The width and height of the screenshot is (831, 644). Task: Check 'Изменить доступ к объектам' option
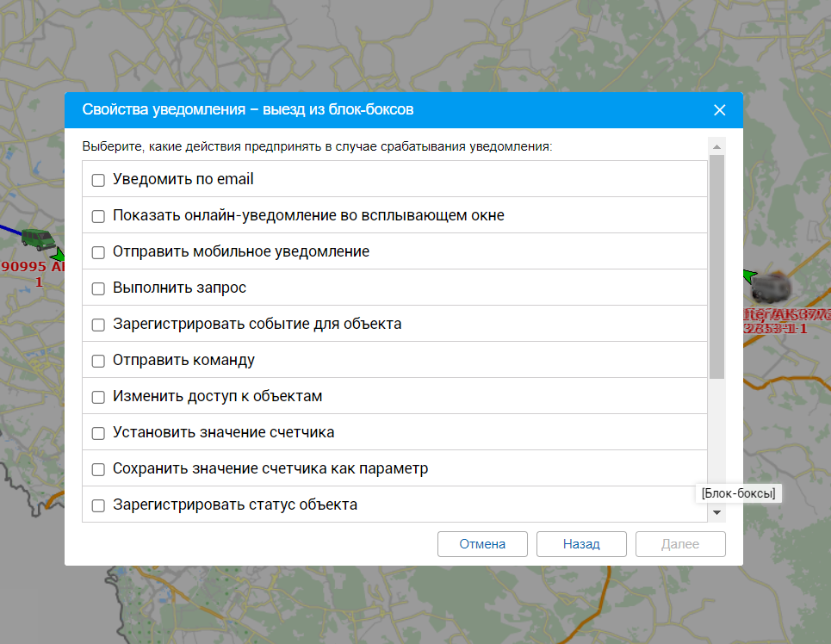coord(98,397)
